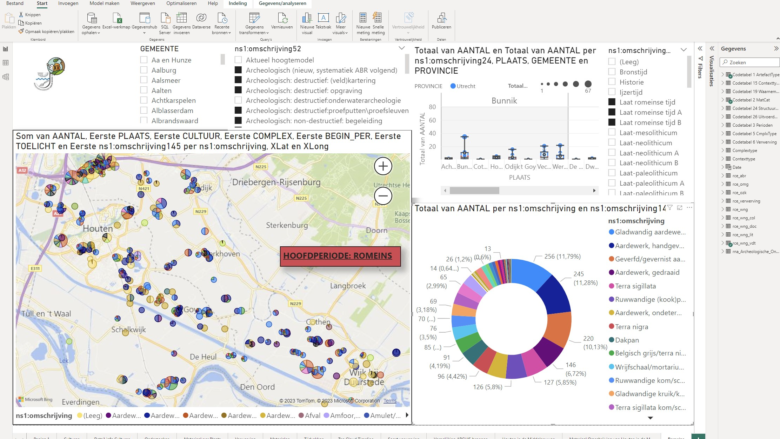
Task: Uncheck the Laat romeinse tijd A checkbox
Action: point(612,113)
